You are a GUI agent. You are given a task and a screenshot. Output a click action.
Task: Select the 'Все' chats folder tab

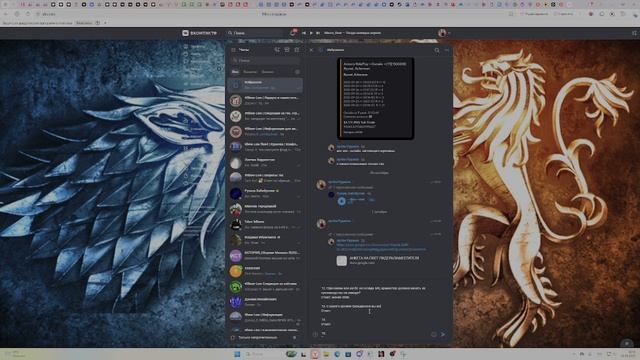tap(235, 72)
